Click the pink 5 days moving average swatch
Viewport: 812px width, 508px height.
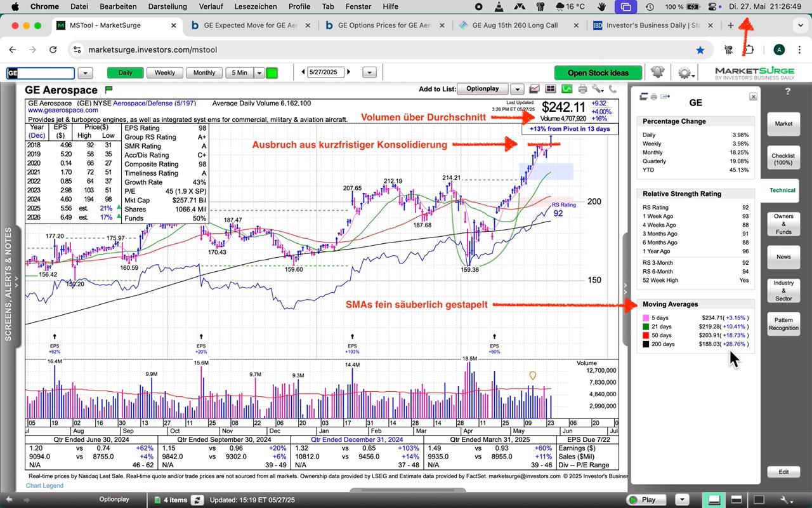pyautogui.click(x=646, y=317)
